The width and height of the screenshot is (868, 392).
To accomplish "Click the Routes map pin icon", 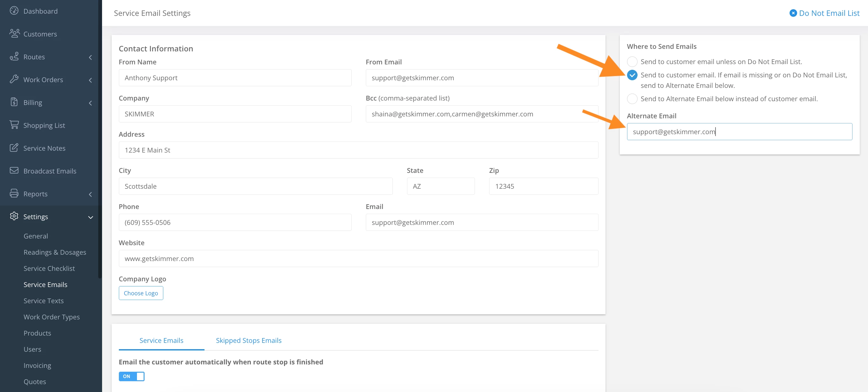I will [14, 56].
